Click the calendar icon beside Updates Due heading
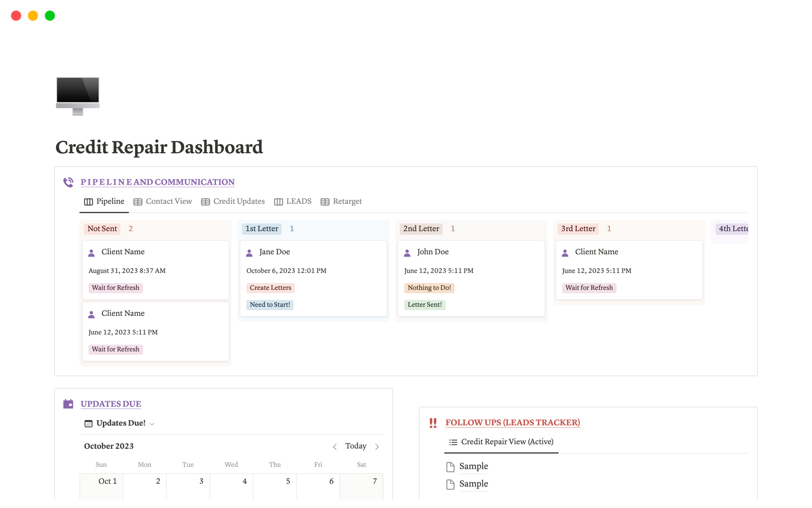Viewport: 812px width, 508px height. (68, 404)
